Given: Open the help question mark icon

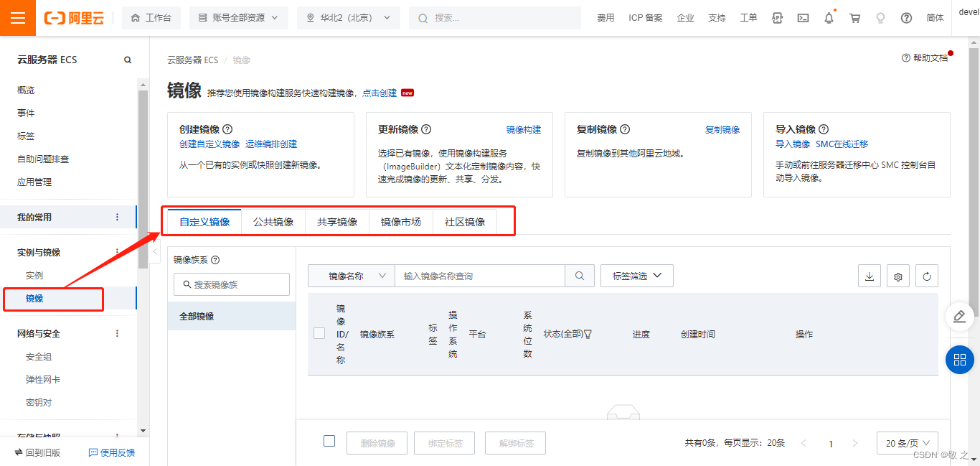Looking at the screenshot, I should coord(906,18).
